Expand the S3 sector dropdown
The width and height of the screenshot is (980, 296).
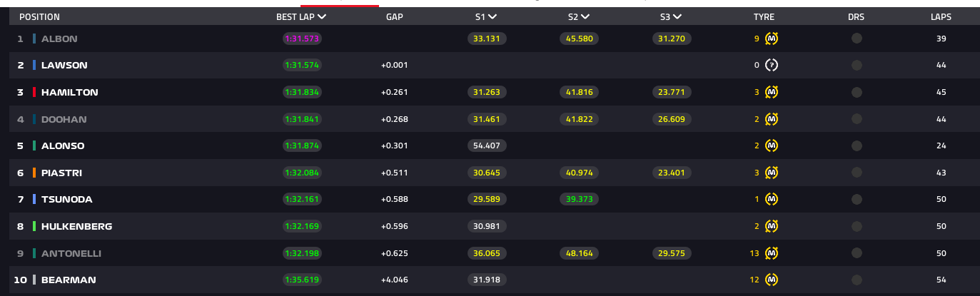click(677, 16)
